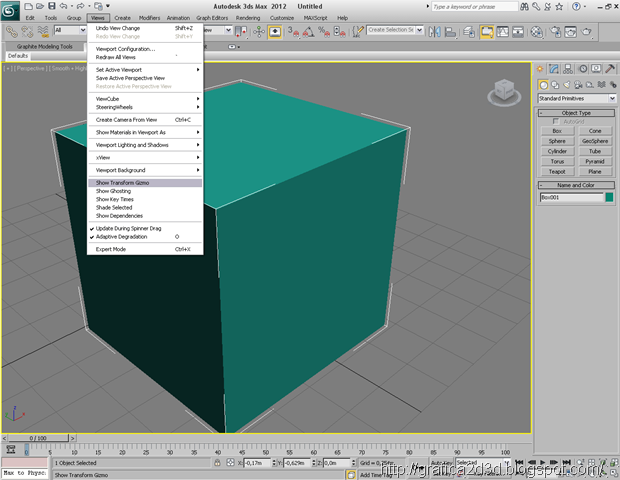Open the Rendering menu

coord(248,18)
